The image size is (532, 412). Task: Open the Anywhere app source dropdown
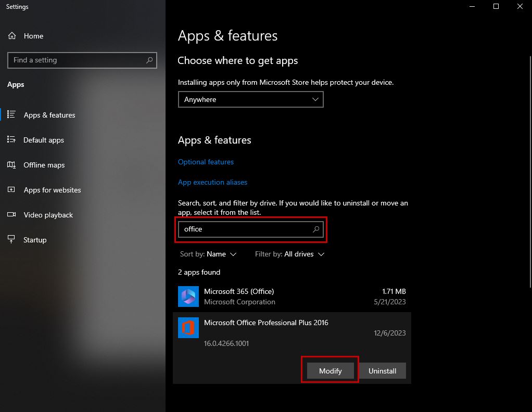251,99
